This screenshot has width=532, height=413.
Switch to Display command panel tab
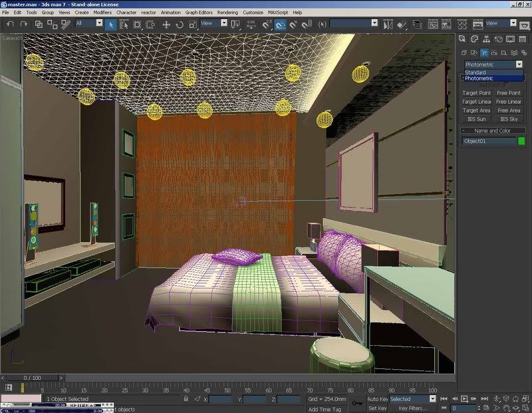pyautogui.click(x=510, y=39)
